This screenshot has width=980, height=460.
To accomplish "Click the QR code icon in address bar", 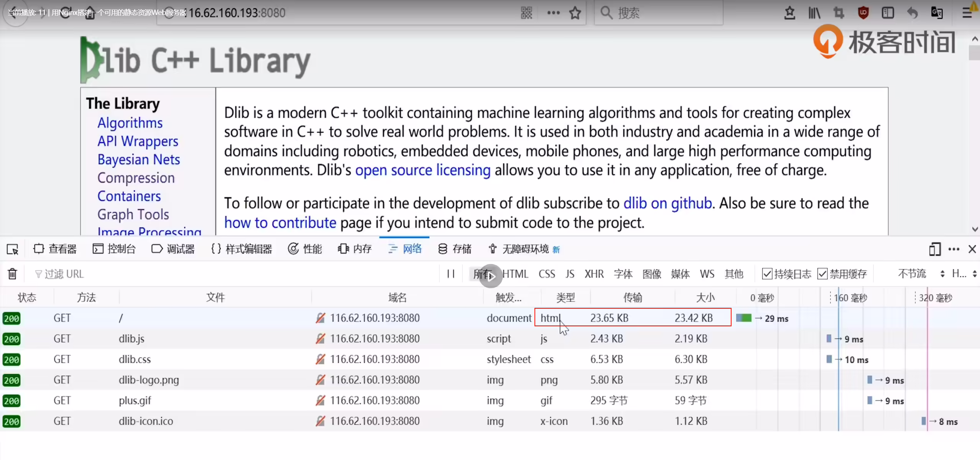I will 526,13.
